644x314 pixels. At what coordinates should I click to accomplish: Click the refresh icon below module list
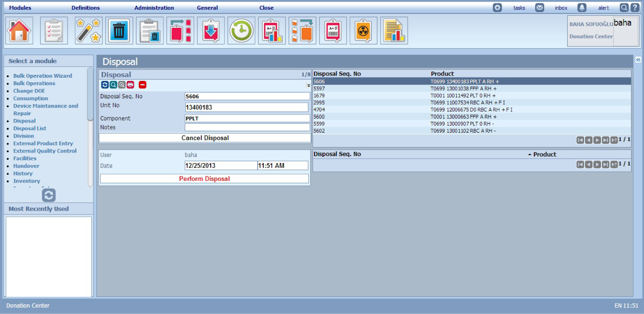click(x=49, y=195)
